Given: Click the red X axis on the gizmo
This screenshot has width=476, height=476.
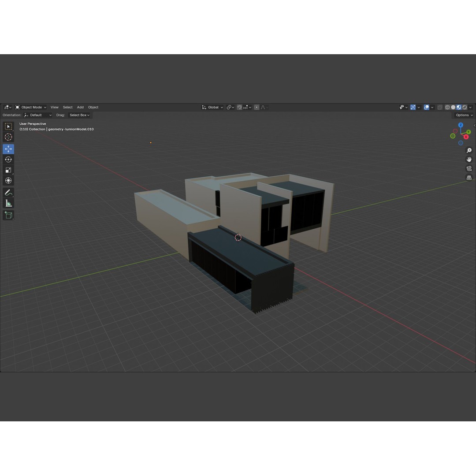Looking at the screenshot, I should coord(466,137).
